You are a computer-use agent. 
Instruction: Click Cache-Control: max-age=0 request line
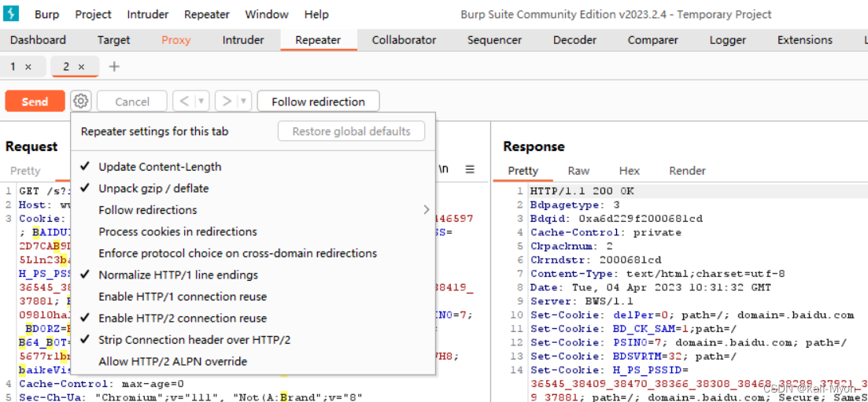tap(102, 384)
